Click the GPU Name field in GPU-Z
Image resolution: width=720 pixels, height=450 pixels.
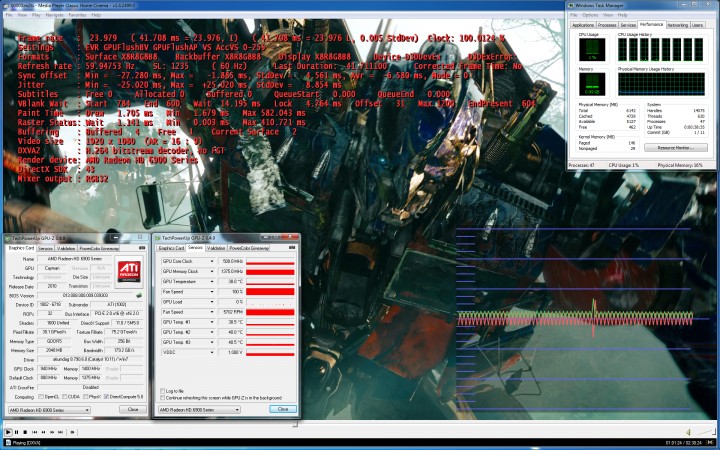tap(75, 259)
